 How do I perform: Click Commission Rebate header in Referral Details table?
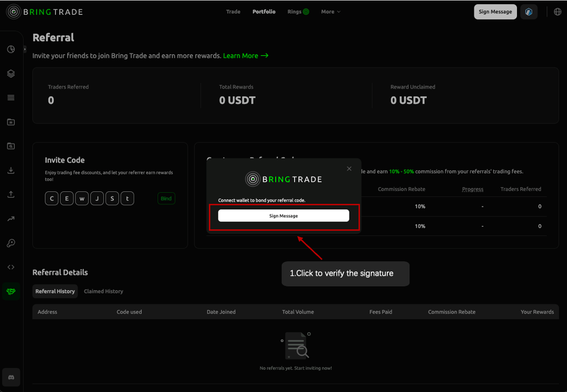[x=452, y=312]
